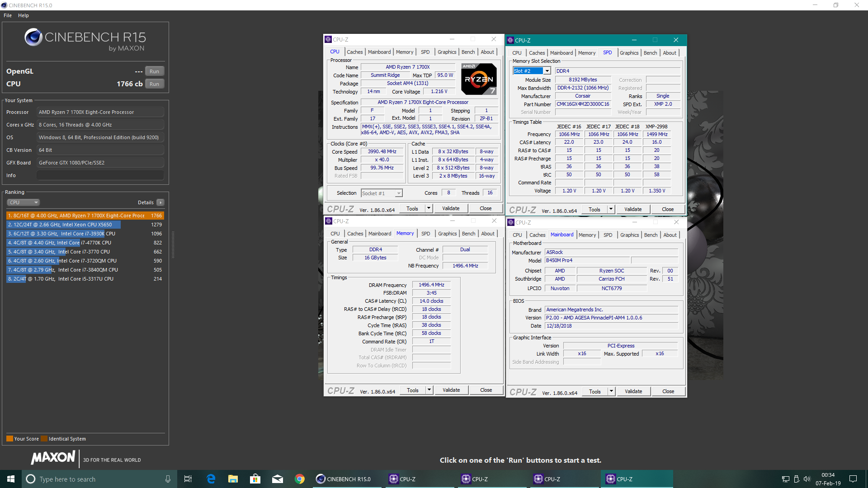Screen dimensions: 868x488
Task: Switch to Caches tab in top-left CPU-Z
Action: click(355, 52)
